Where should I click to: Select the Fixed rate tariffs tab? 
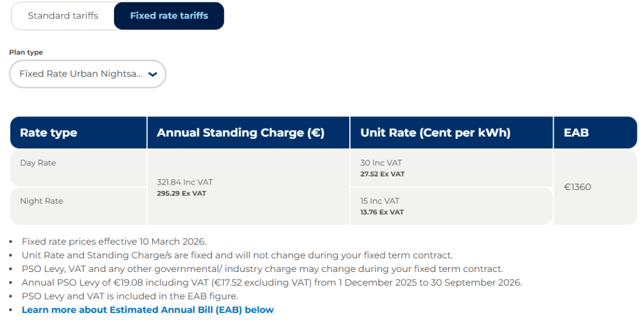point(169,16)
